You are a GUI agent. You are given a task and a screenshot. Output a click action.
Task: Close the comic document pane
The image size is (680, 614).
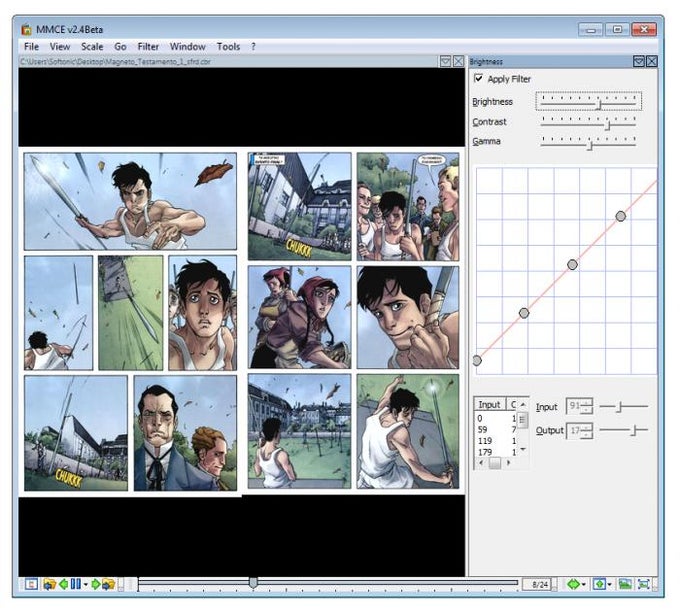pyautogui.click(x=458, y=61)
